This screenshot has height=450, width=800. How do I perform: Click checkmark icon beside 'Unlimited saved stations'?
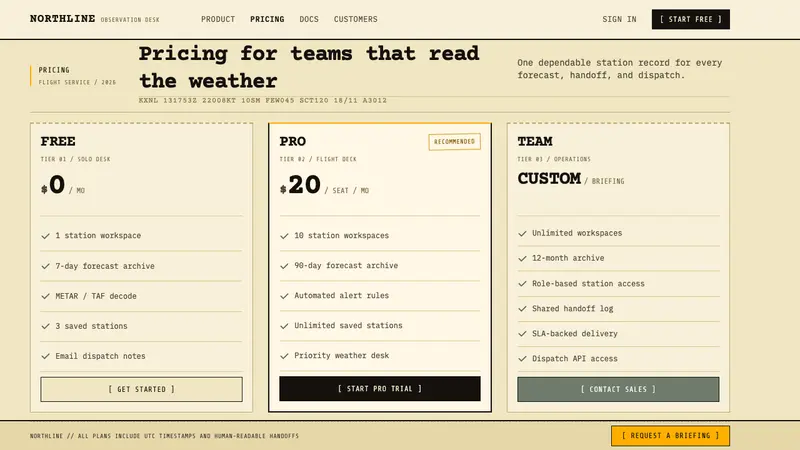[284, 326]
